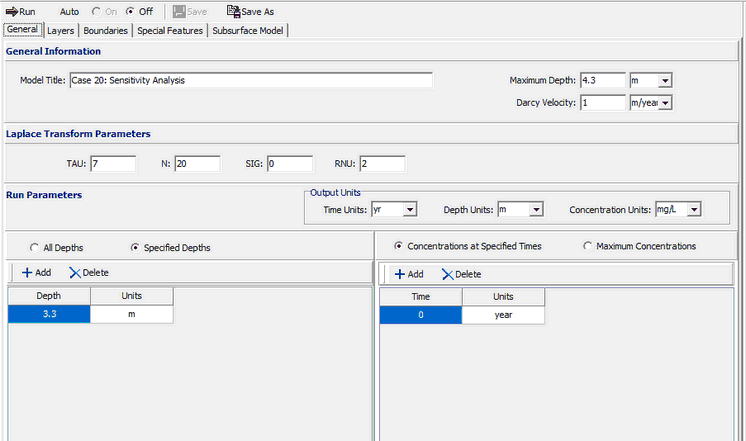Select the 3.3 depth table cell
The height and width of the screenshot is (441, 746).
[x=49, y=314]
